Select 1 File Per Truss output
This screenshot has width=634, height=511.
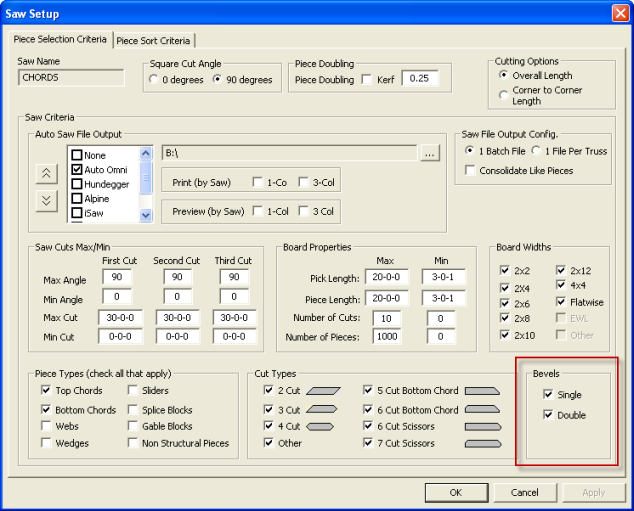click(536, 151)
